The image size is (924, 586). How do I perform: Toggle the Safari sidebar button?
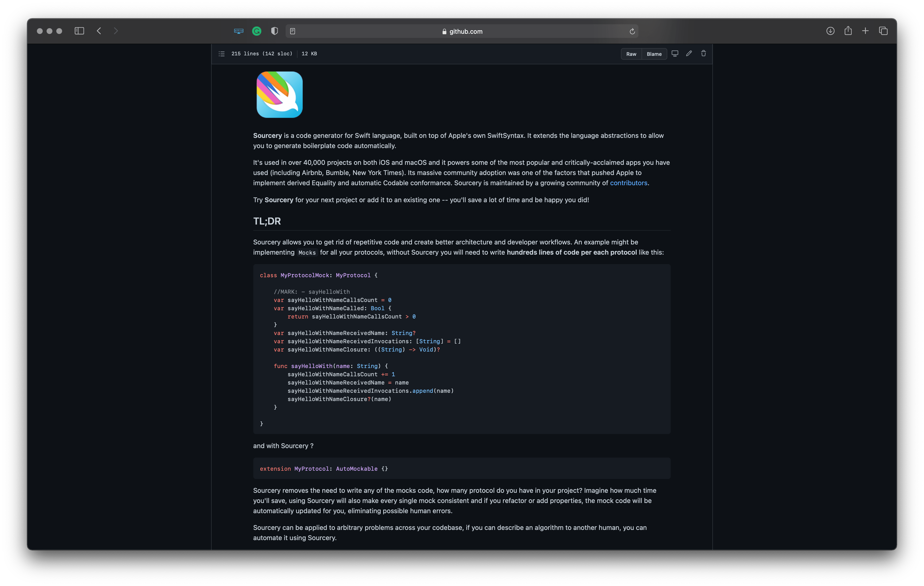pyautogui.click(x=79, y=31)
